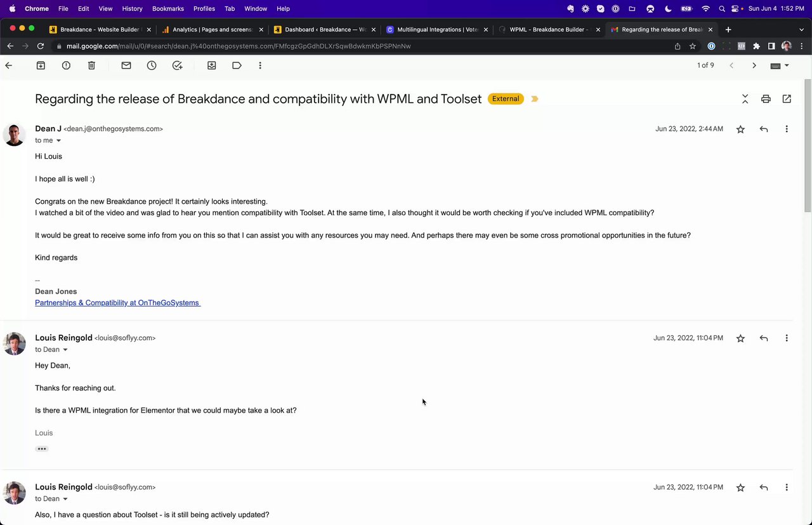The width and height of the screenshot is (812, 525).
Task: Open the Chrome three-dot menu
Action: click(x=801, y=46)
